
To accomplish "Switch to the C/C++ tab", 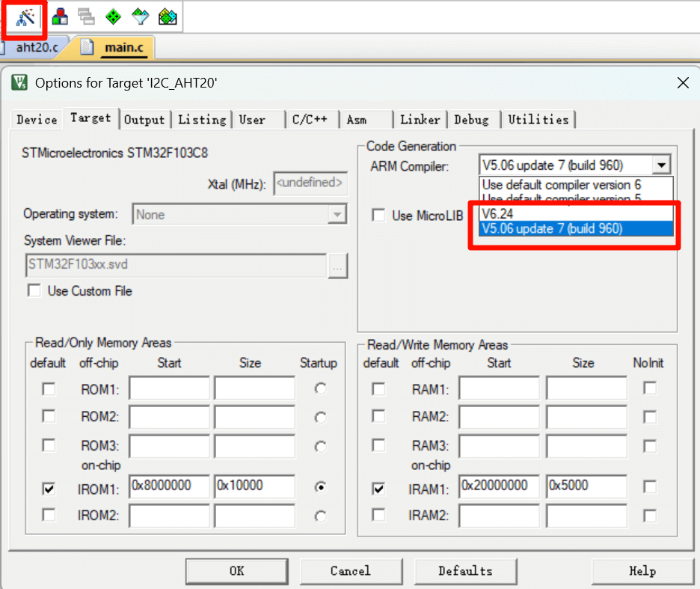I will pos(310,120).
